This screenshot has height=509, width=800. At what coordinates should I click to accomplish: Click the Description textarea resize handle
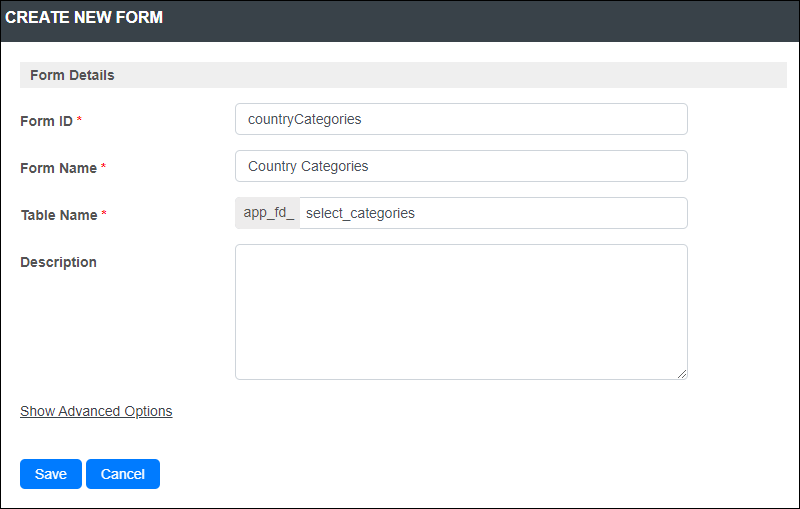click(682, 374)
